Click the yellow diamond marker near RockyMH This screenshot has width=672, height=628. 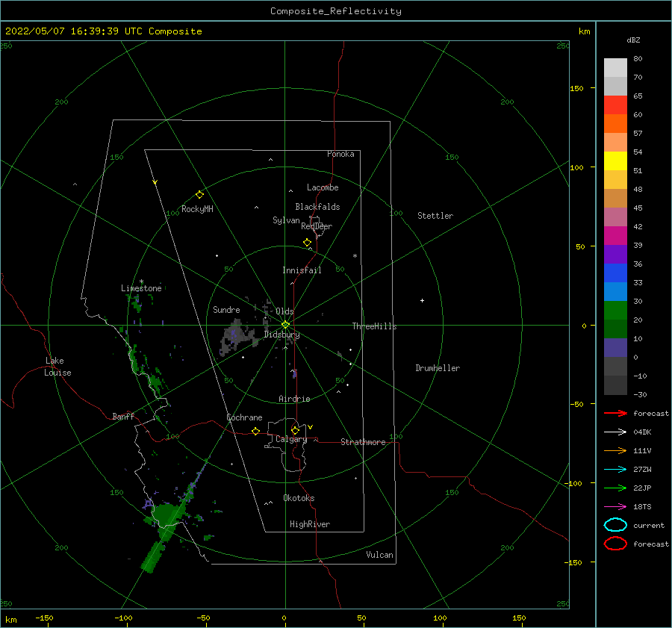pos(199,195)
